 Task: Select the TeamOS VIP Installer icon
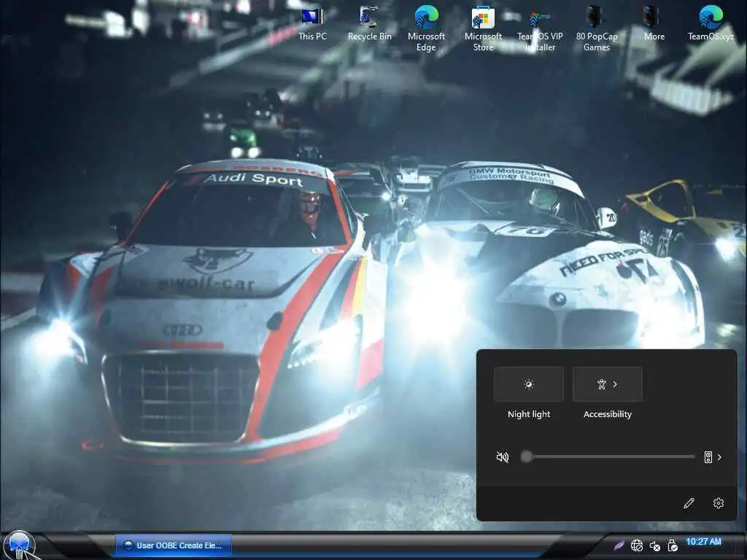coord(540,28)
